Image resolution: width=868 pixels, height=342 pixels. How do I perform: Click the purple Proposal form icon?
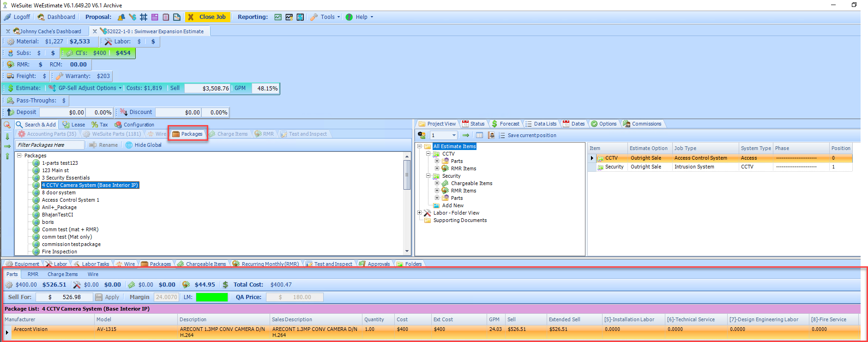155,17
